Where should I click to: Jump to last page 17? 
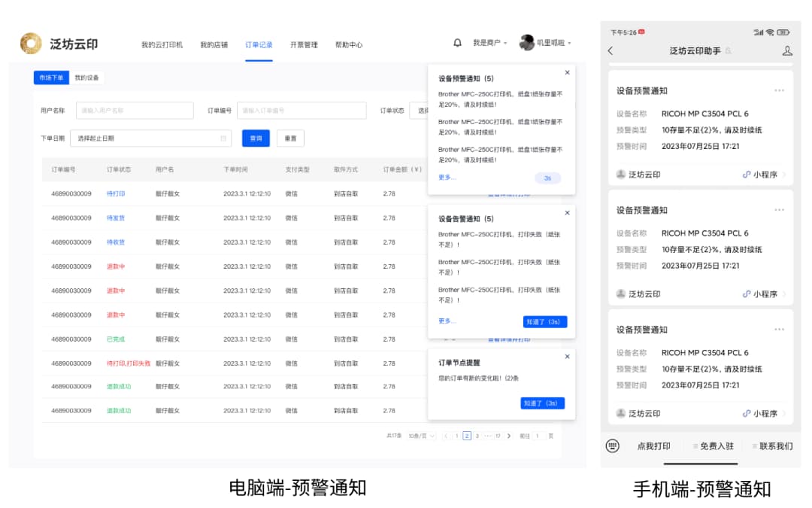click(498, 436)
